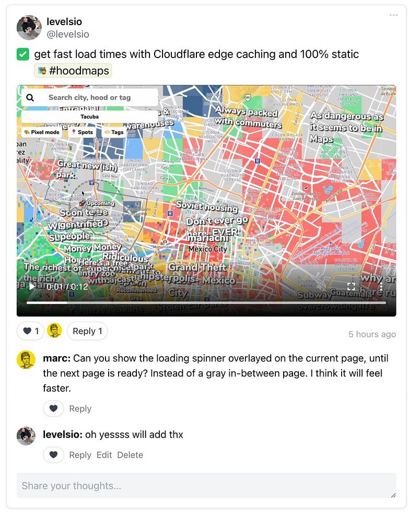Image resolution: width=420 pixels, height=523 pixels.
Task: Focus the Search city, hood or tag field
Action: [x=90, y=97]
